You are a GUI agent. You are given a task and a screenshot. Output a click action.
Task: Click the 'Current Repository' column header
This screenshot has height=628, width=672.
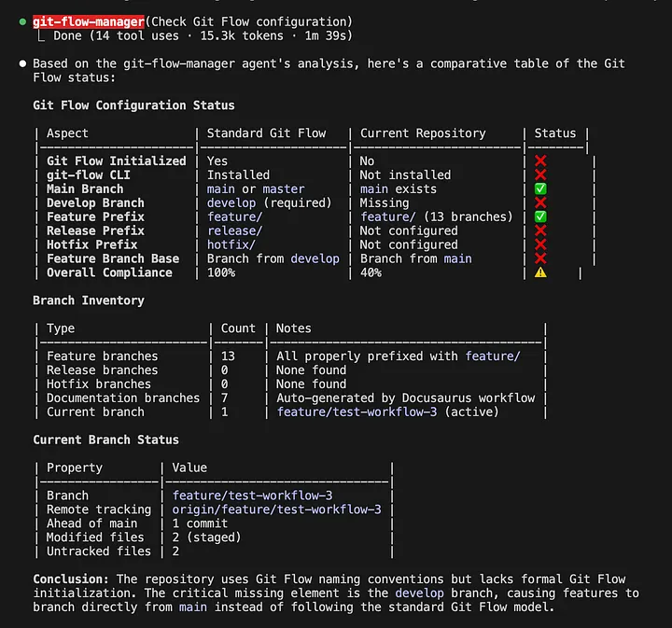pyautogui.click(x=423, y=133)
